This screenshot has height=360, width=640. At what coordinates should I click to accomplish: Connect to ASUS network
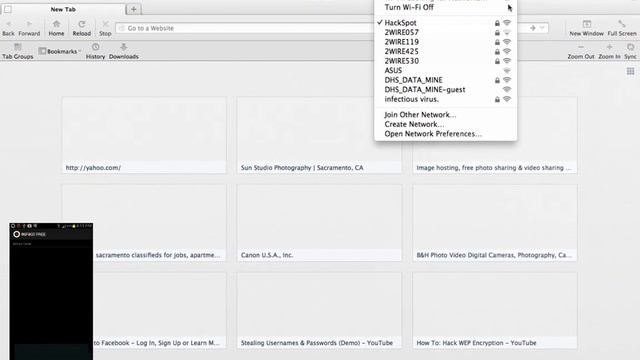coord(445,71)
